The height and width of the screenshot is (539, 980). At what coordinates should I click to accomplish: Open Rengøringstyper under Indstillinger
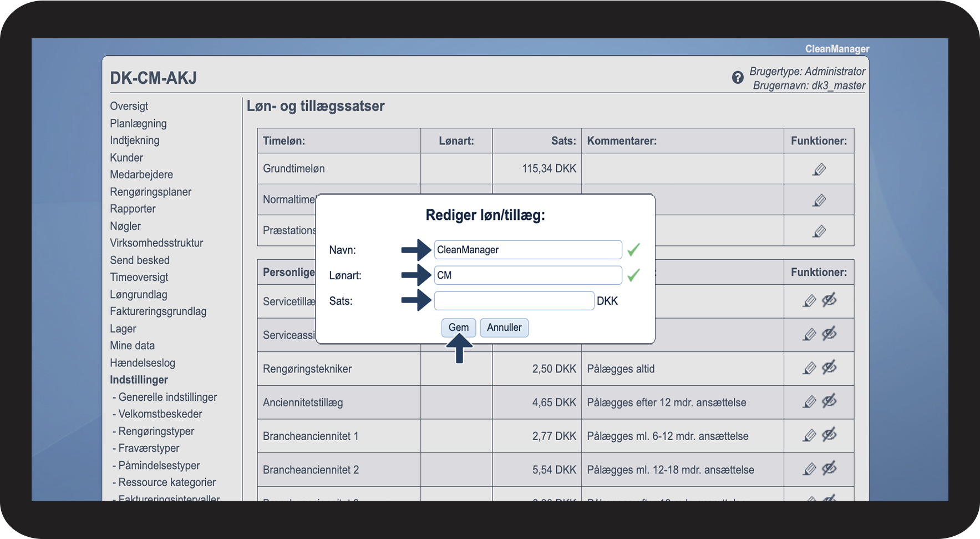[x=156, y=431]
